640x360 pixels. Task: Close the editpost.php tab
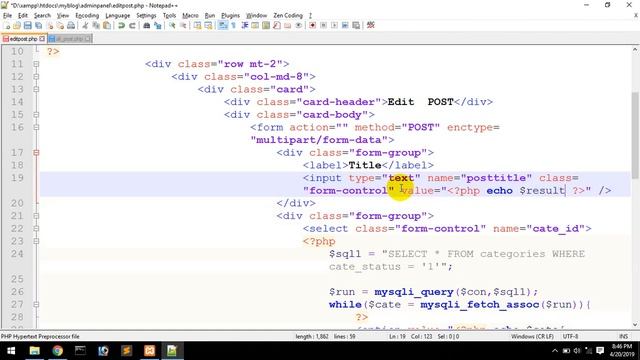click(x=42, y=39)
